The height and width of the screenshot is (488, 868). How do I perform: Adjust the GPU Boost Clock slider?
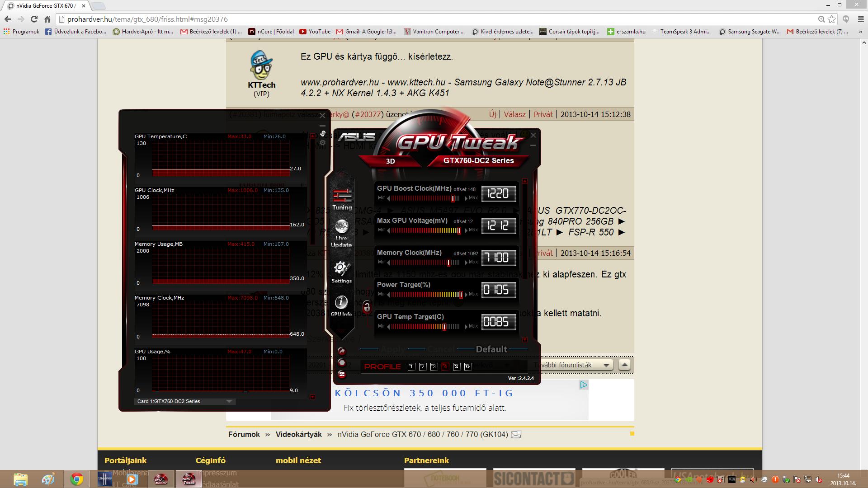(x=453, y=198)
